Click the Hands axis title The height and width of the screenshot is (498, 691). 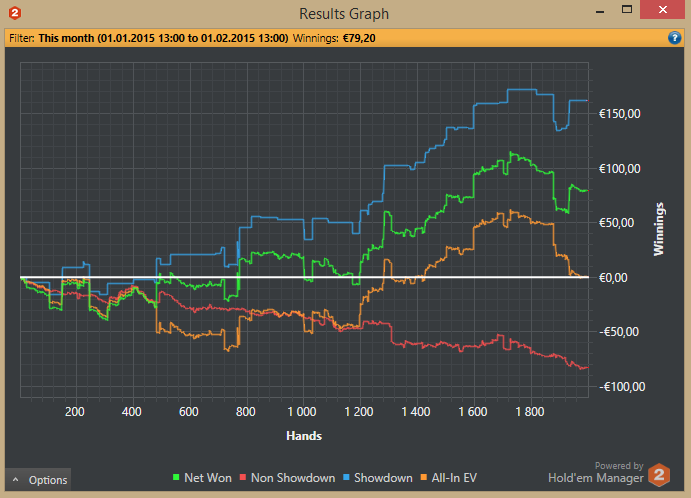click(x=304, y=436)
